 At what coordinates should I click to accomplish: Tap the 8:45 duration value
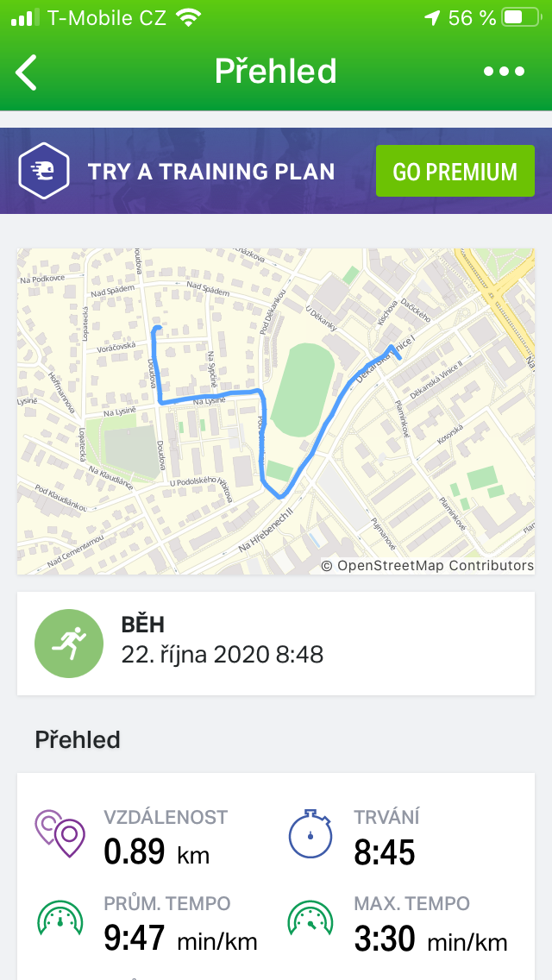coord(385,852)
